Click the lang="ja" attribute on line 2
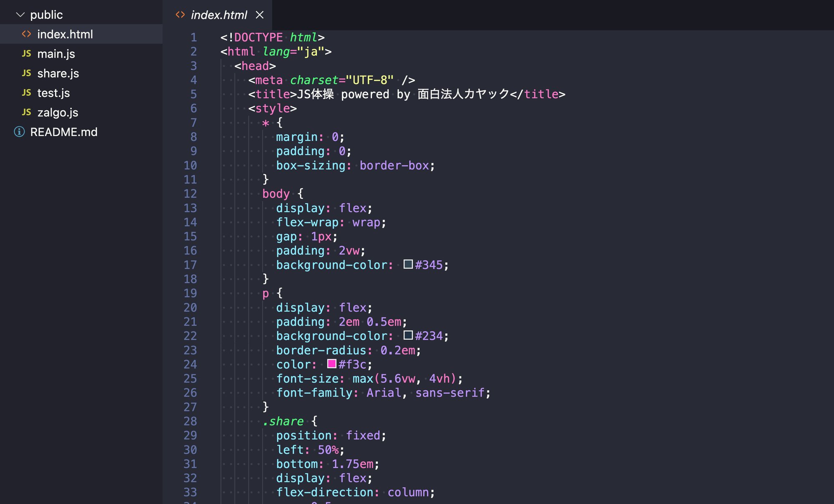This screenshot has width=834, height=504. point(294,52)
